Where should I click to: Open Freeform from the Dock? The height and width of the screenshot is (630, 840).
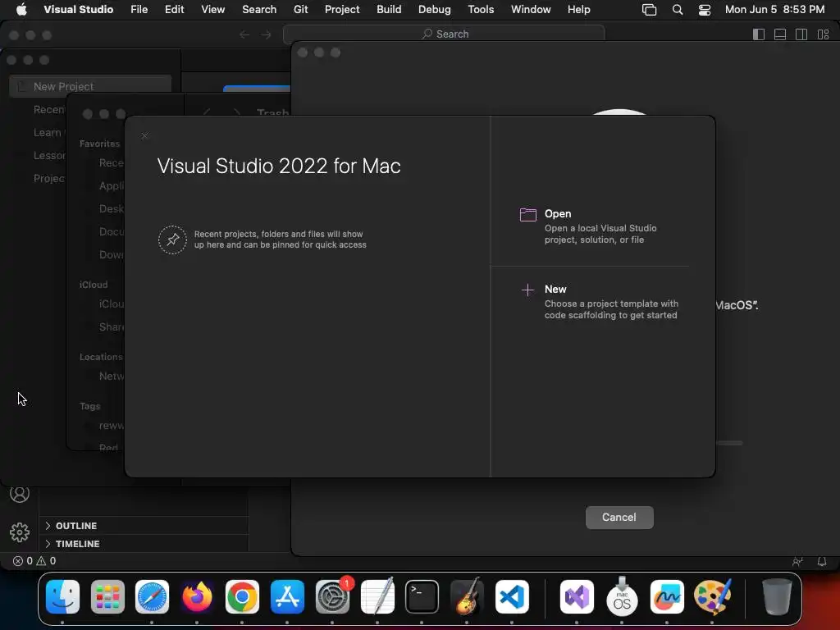[x=667, y=597]
